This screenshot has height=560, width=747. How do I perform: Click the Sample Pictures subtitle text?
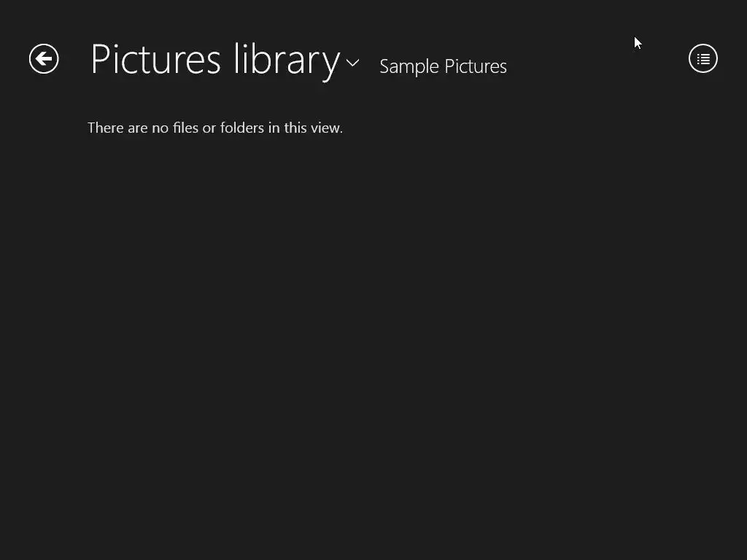(443, 66)
